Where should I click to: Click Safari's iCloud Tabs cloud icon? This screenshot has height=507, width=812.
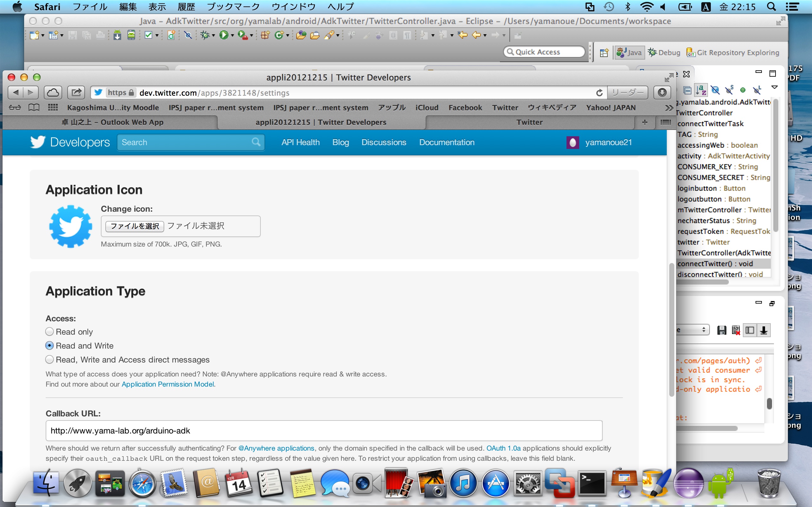click(53, 93)
